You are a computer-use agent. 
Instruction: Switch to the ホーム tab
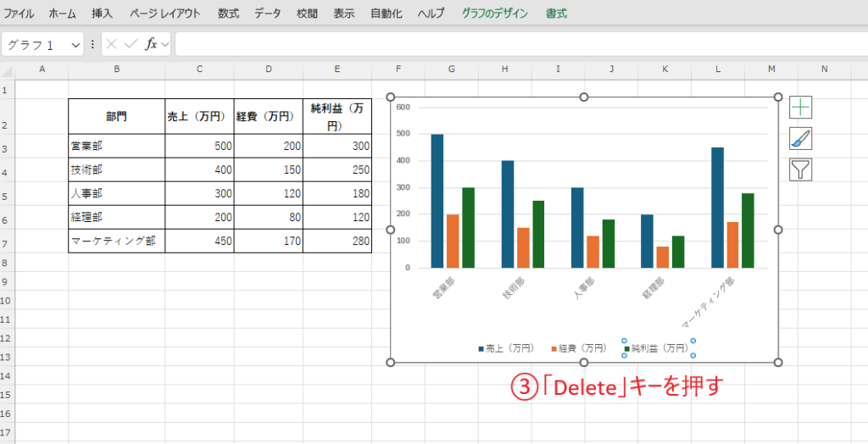pos(62,14)
